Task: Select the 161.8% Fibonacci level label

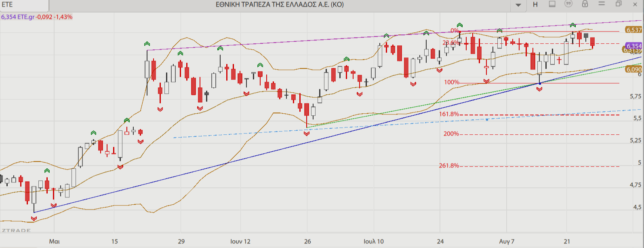Action: point(449,114)
